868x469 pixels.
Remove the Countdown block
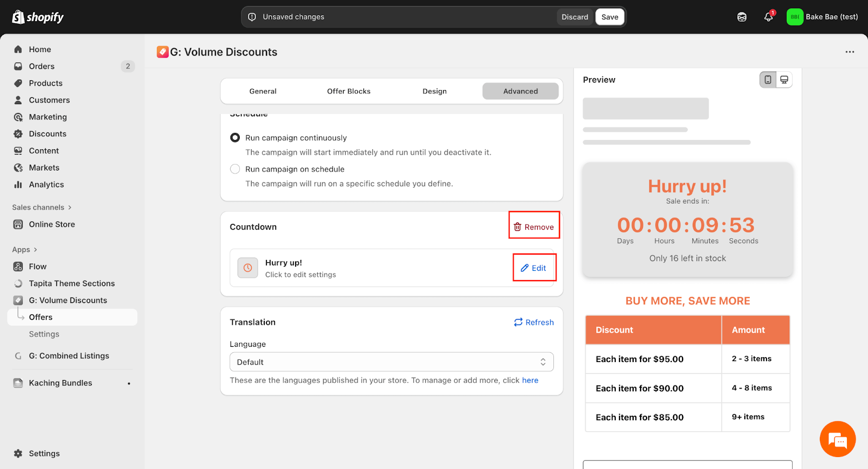click(x=534, y=227)
